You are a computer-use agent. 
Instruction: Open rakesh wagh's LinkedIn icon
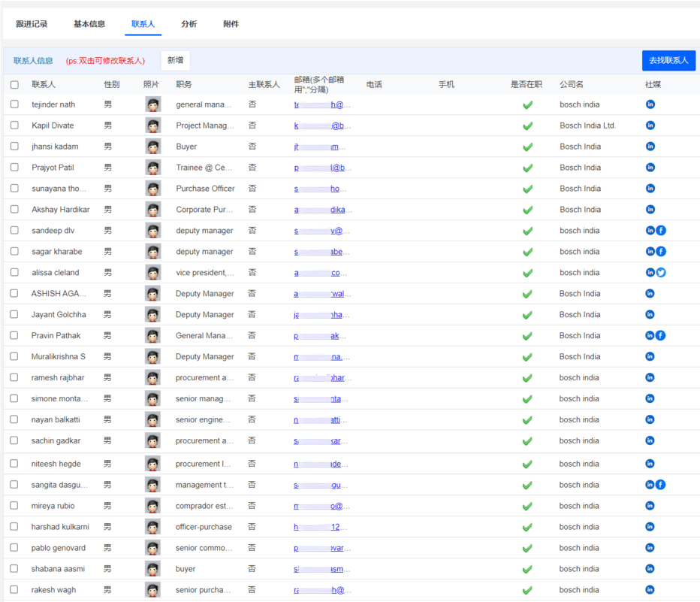coord(650,590)
